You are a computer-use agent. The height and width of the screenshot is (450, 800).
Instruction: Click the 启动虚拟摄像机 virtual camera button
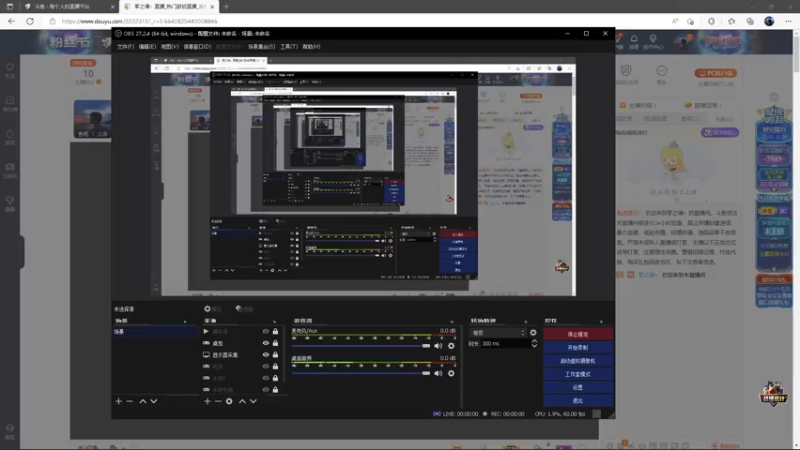pyautogui.click(x=578, y=361)
